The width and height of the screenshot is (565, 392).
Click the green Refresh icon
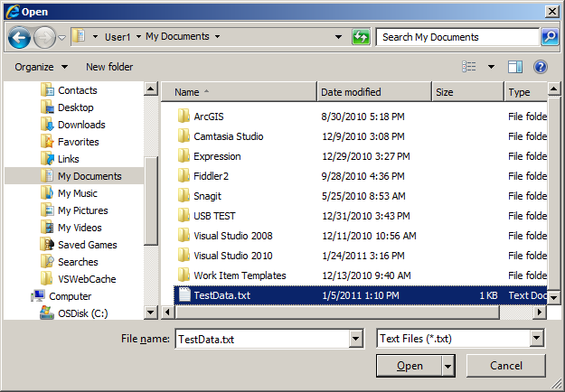tap(361, 37)
